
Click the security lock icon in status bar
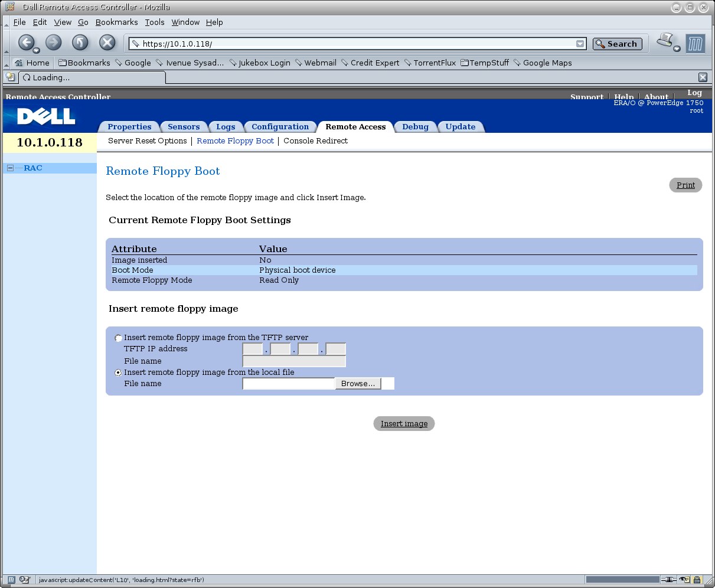697,580
